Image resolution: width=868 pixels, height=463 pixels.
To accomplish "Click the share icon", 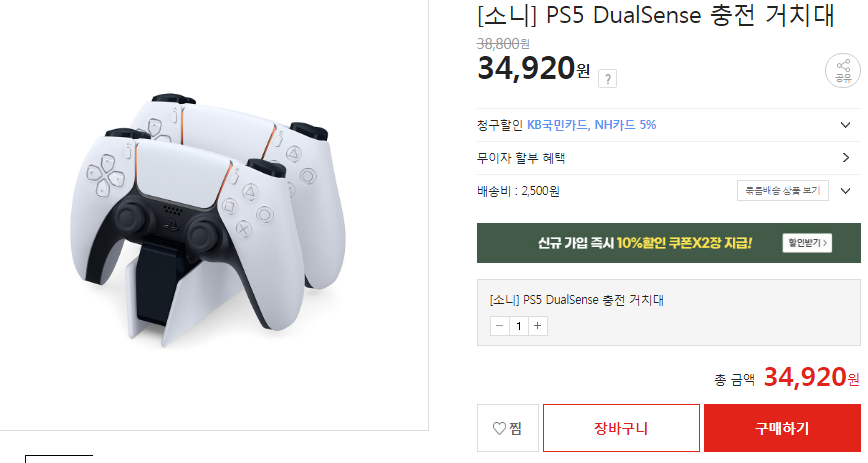I will [843, 70].
